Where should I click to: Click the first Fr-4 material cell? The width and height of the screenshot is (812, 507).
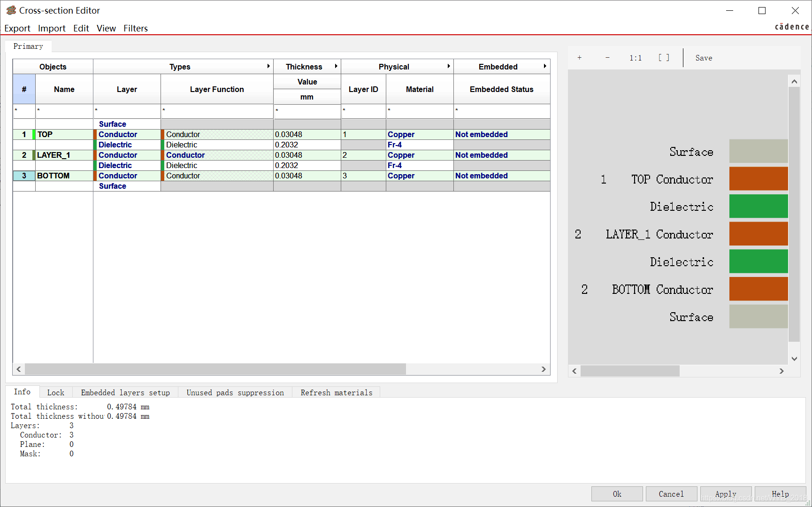point(420,145)
